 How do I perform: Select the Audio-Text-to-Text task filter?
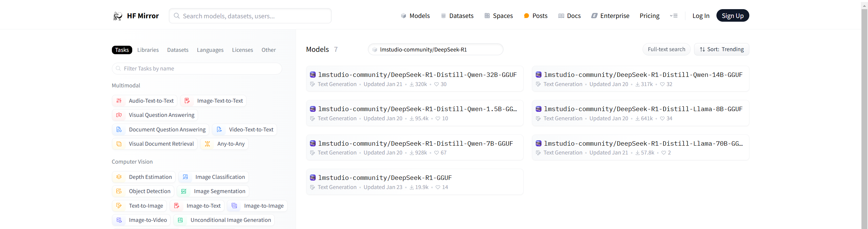(x=144, y=101)
